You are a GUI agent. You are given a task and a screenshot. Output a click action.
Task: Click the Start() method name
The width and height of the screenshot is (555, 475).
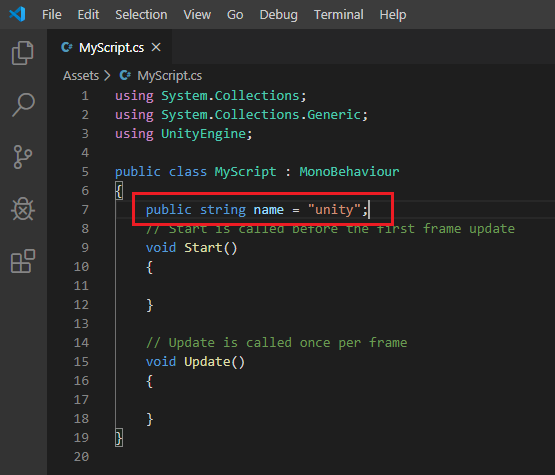pyautogui.click(x=203, y=248)
